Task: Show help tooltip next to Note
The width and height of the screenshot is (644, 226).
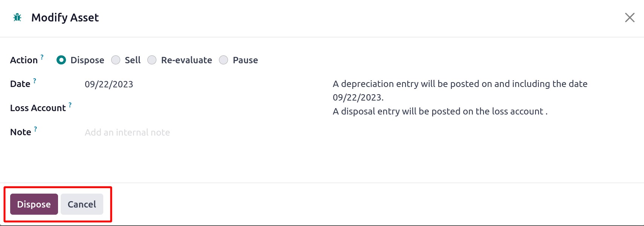Action: [x=35, y=129]
